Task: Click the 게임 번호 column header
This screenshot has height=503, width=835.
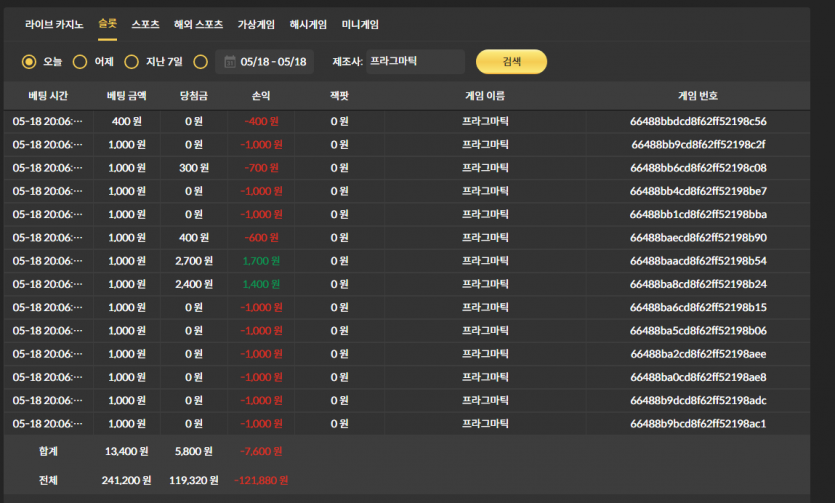Action: pos(698,96)
